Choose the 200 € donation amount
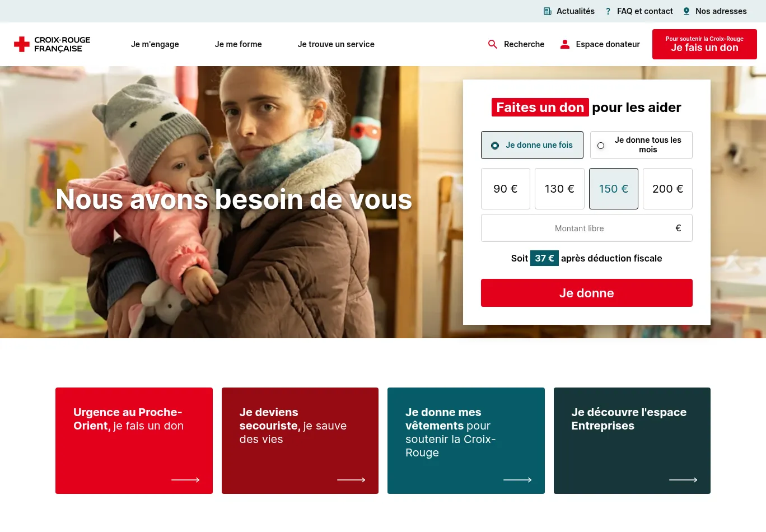The image size is (766, 532). (667, 189)
